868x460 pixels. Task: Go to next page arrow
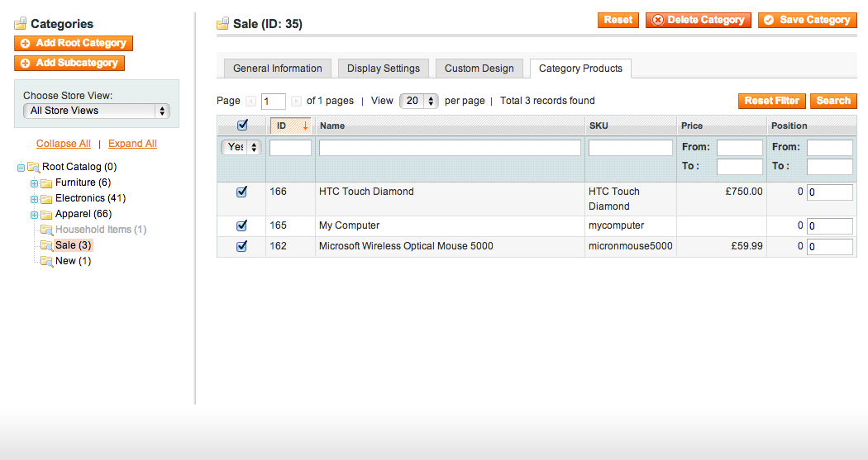point(296,102)
